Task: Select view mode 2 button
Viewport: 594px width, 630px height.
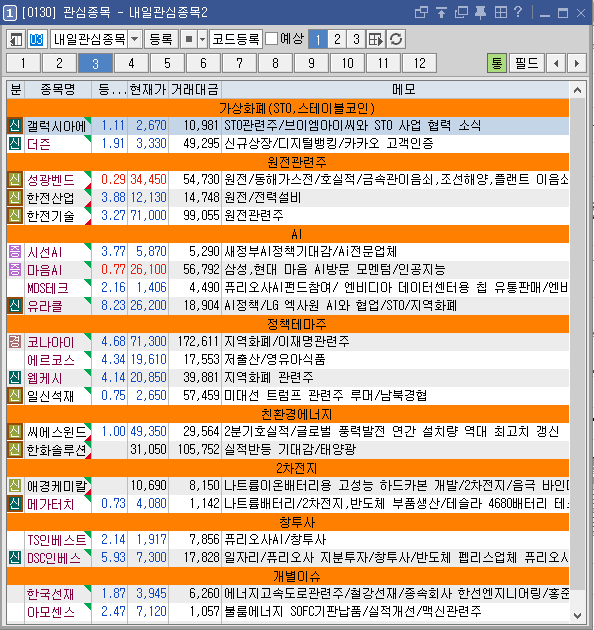Action: coord(337,39)
